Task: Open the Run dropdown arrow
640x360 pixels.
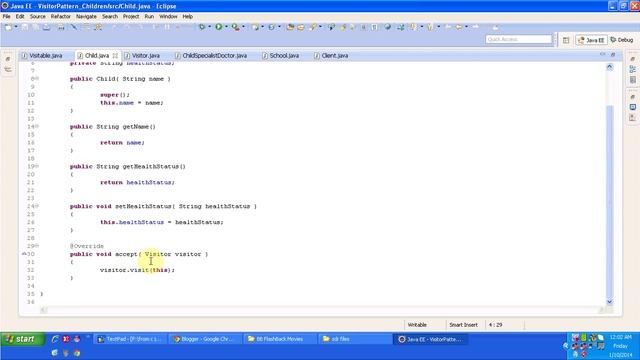Action: pyautogui.click(x=226, y=27)
